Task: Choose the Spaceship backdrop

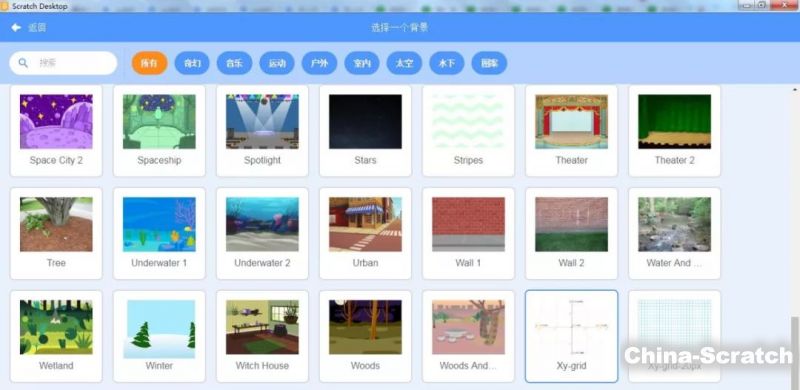Action: click(x=159, y=131)
